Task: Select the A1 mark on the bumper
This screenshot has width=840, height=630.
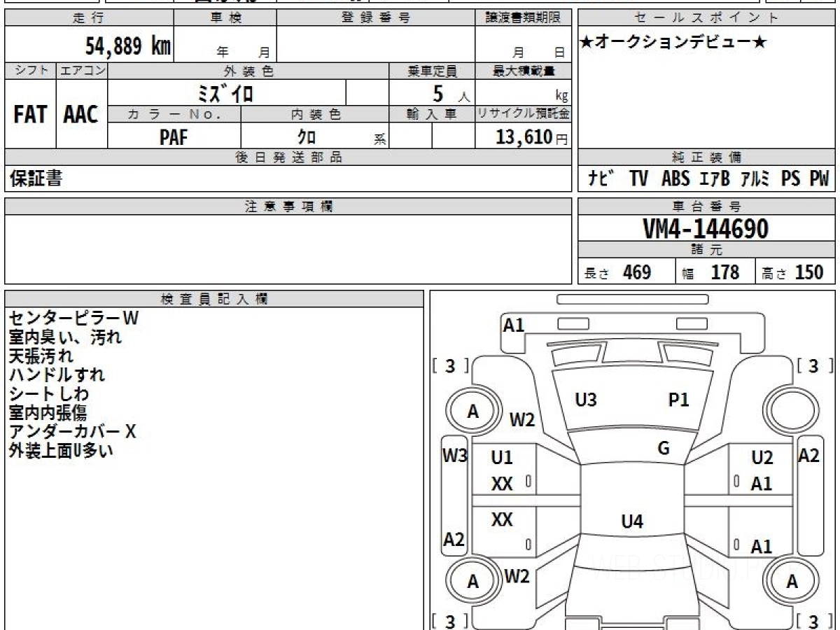Action: [514, 324]
